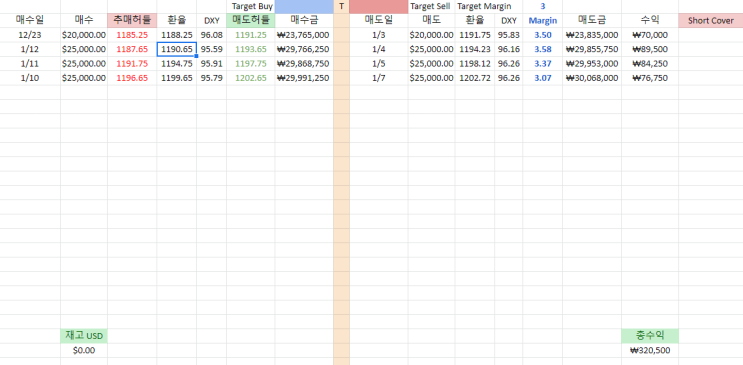This screenshot has width=743, height=365.
Task: Click buy amount ₩29,766,250
Action: (x=304, y=49)
